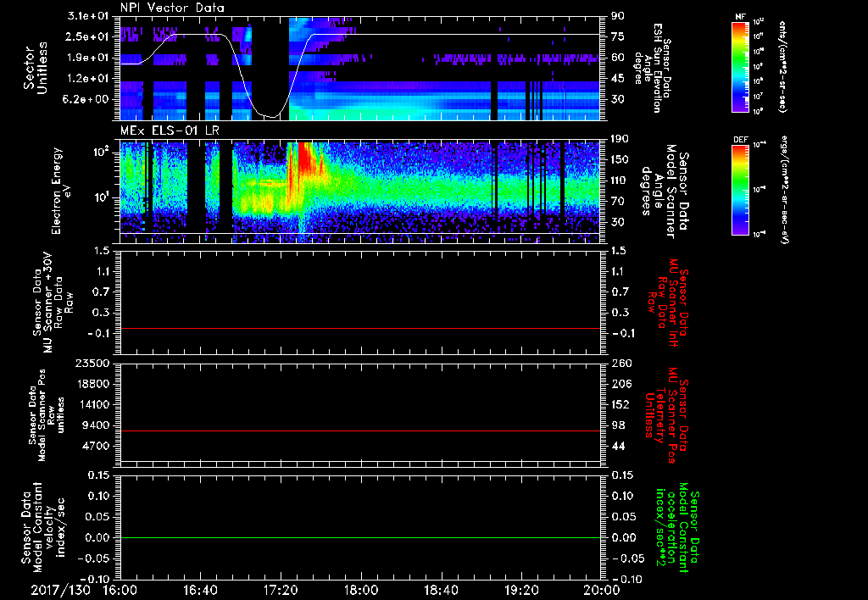Screen dimensions: 868x600
Task: Click the "3.1e+01" sector tick value
Action: click(x=87, y=16)
